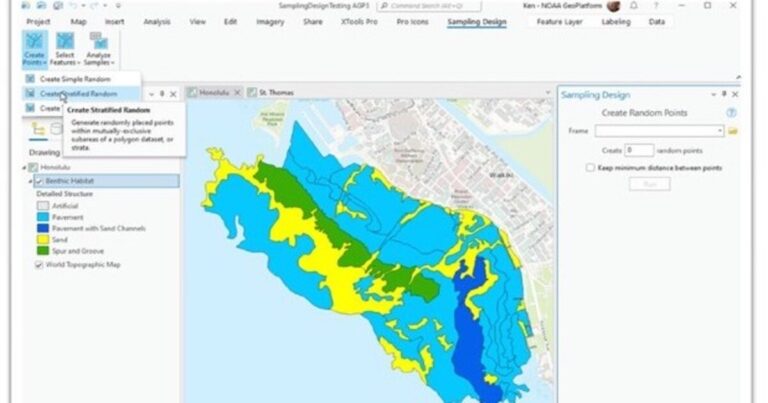Screen dimensions: 768x403
Task: Browse for Frame dataset folder icon
Action: tap(733, 131)
